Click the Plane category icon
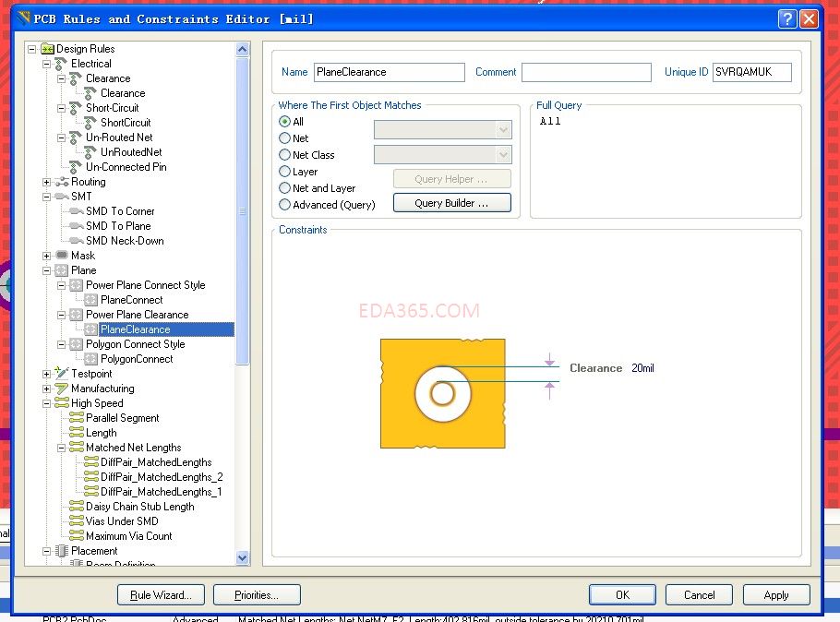Image resolution: width=840 pixels, height=622 pixels. [62, 270]
